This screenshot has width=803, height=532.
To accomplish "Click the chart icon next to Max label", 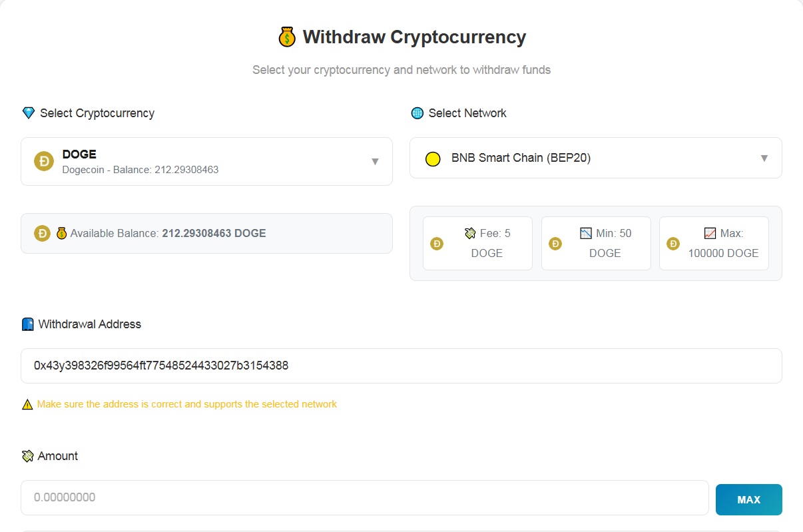I will (x=710, y=234).
